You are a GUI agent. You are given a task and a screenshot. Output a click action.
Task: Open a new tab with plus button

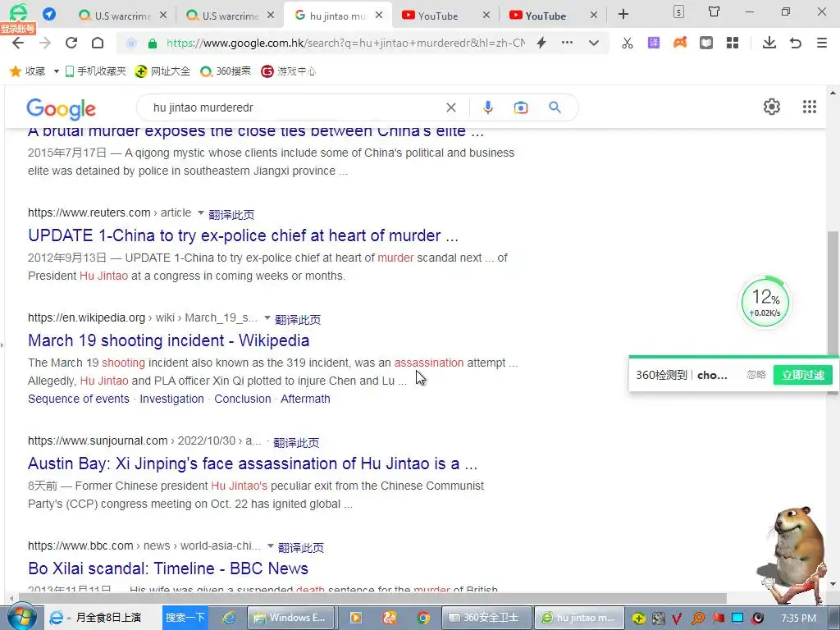click(623, 15)
